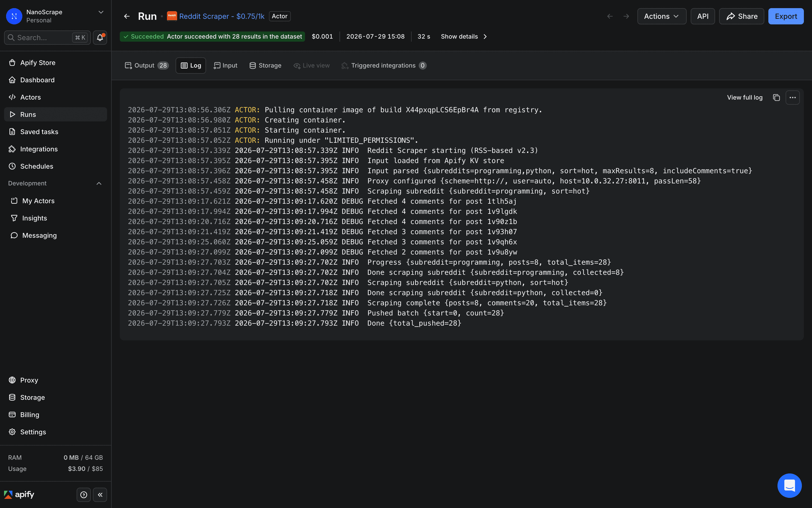812x508 pixels.
Task: Click log line 'Input loaded from Apify KV store'
Action: 316,161
